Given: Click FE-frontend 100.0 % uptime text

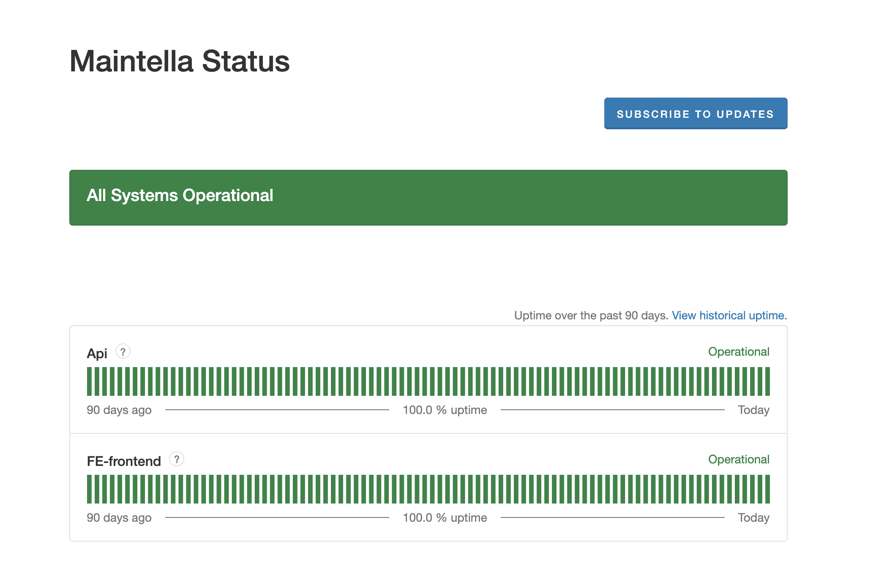Looking at the screenshot, I should tap(445, 518).
